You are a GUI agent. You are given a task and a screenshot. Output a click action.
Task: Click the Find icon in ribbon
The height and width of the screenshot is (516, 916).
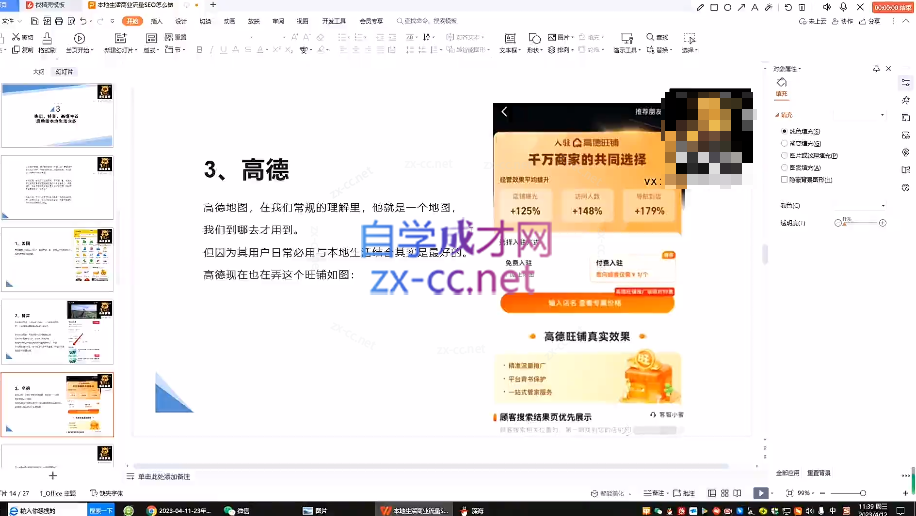pyautogui.click(x=657, y=37)
